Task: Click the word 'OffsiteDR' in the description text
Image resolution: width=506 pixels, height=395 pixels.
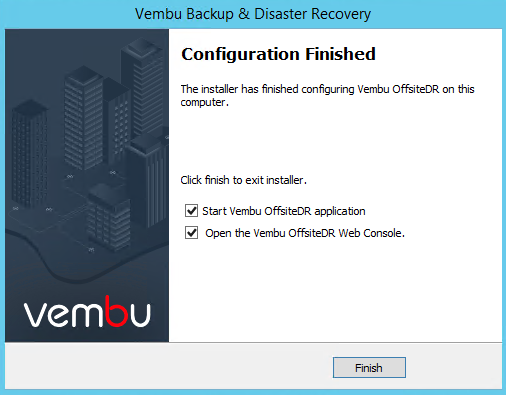Action: pos(416,89)
